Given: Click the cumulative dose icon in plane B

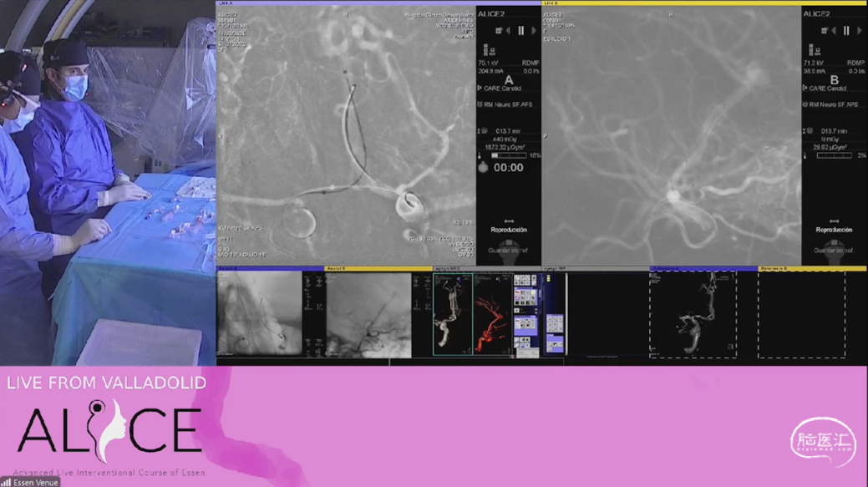Looking at the screenshot, I should (x=808, y=131).
